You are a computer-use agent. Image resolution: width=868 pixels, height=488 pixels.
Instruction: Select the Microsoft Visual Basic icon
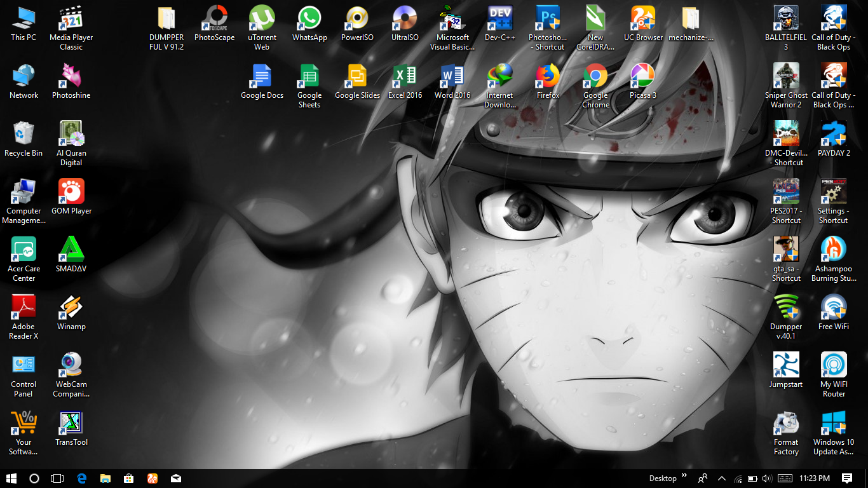452,18
